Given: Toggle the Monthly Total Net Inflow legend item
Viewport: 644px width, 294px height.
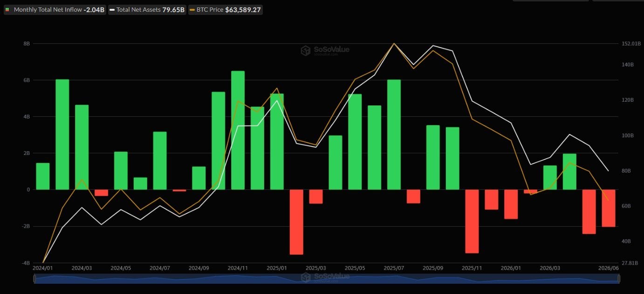Looking at the screenshot, I should coord(55,9).
